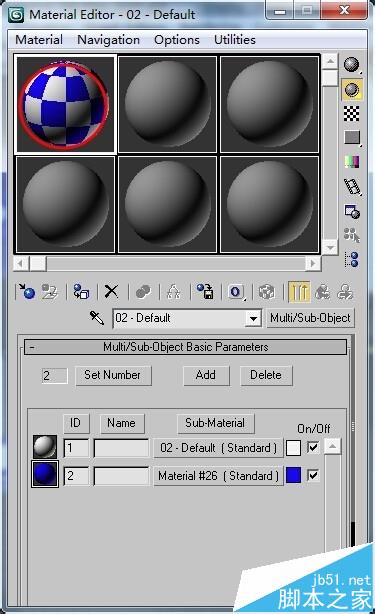
Task: Click Put Material to Scene icon
Action: click(50, 292)
